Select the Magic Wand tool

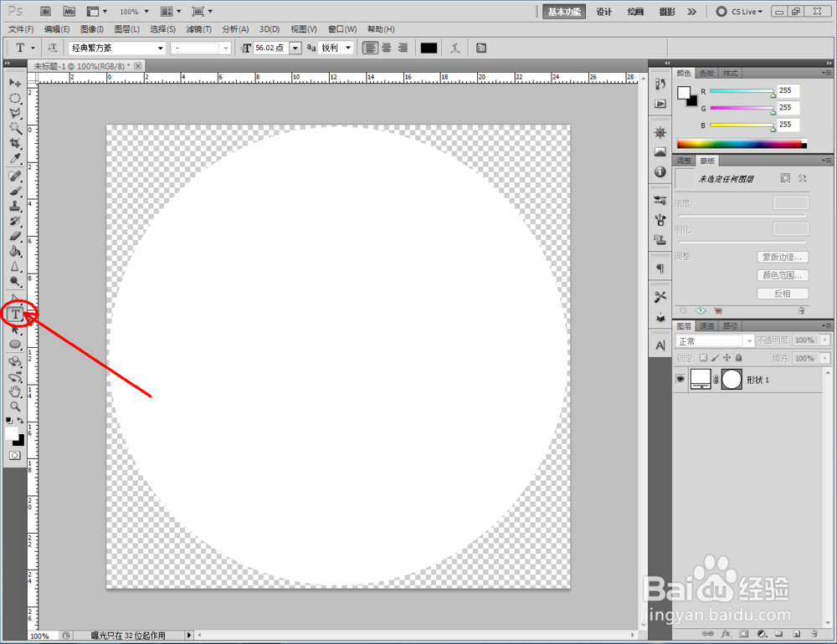15,128
